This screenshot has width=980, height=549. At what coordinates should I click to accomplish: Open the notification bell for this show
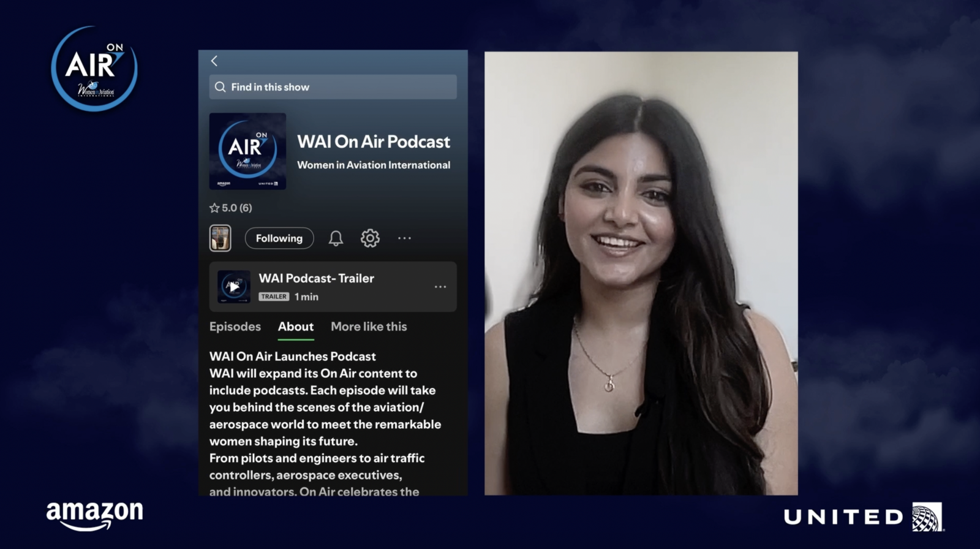(x=336, y=238)
